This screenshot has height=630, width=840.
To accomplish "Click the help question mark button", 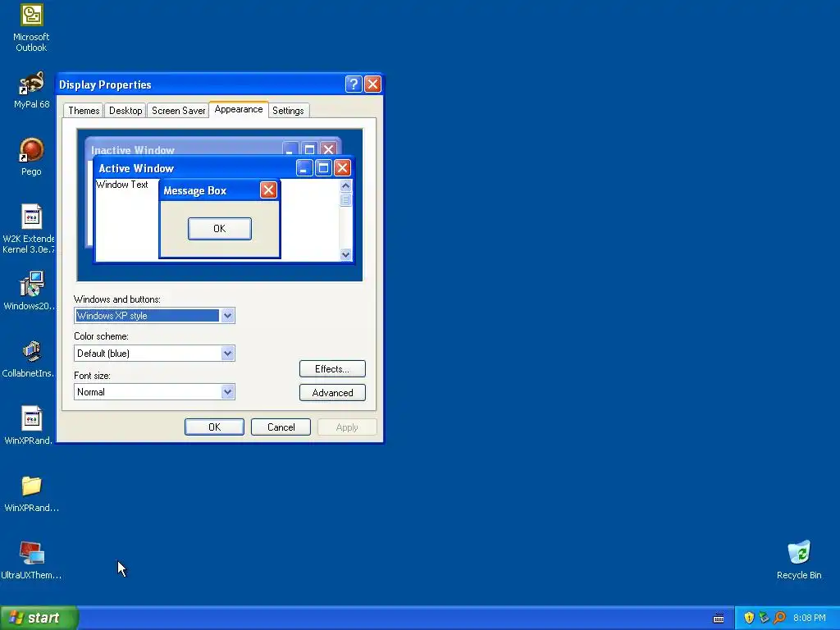I will click(354, 84).
